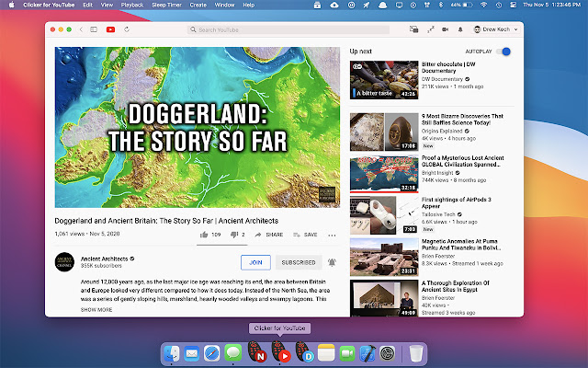The height and width of the screenshot is (368, 588).
Task: Open Magnetic Anomalies At Puma Punku thumbnail
Action: coord(384,258)
